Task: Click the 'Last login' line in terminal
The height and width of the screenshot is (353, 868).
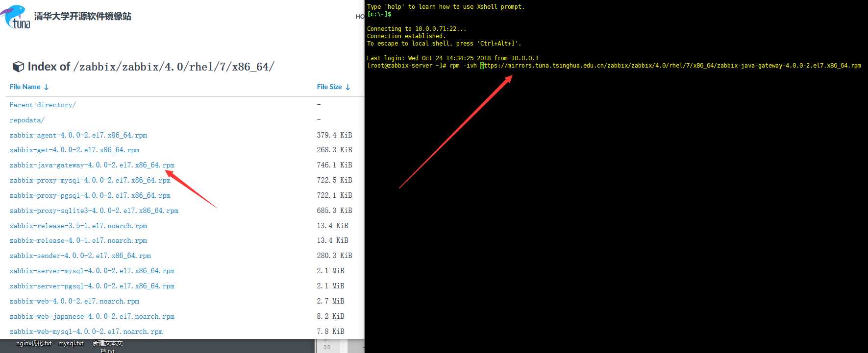Action: pos(453,58)
